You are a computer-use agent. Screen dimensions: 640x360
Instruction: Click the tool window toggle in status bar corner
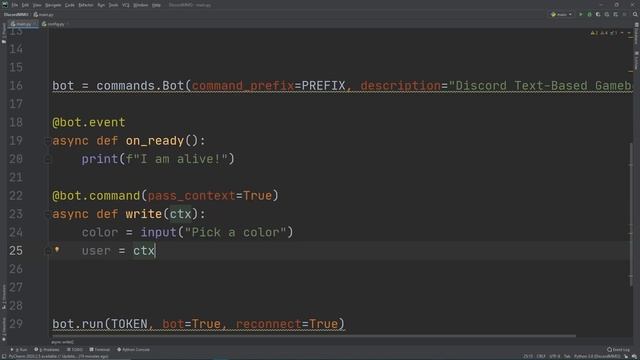pos(4,356)
